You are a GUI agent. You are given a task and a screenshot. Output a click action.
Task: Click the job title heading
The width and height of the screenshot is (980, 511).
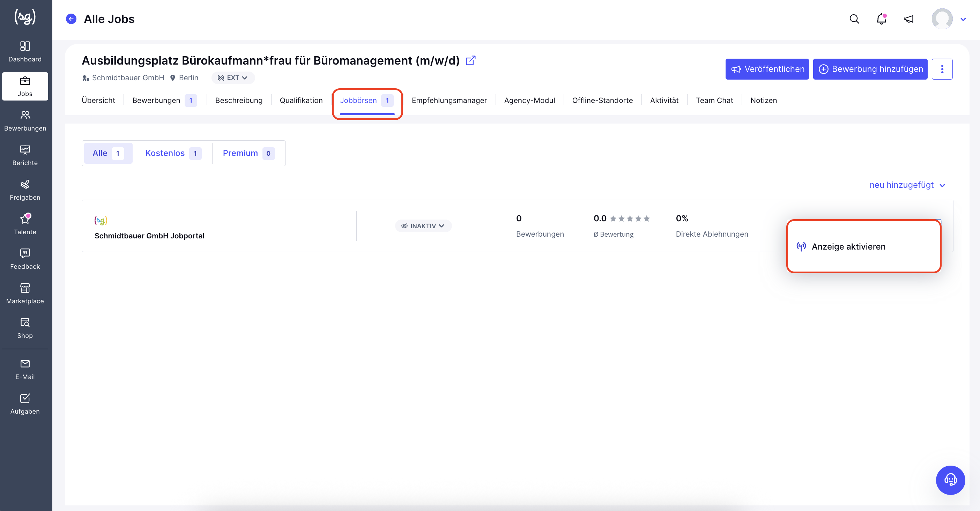[270, 60]
